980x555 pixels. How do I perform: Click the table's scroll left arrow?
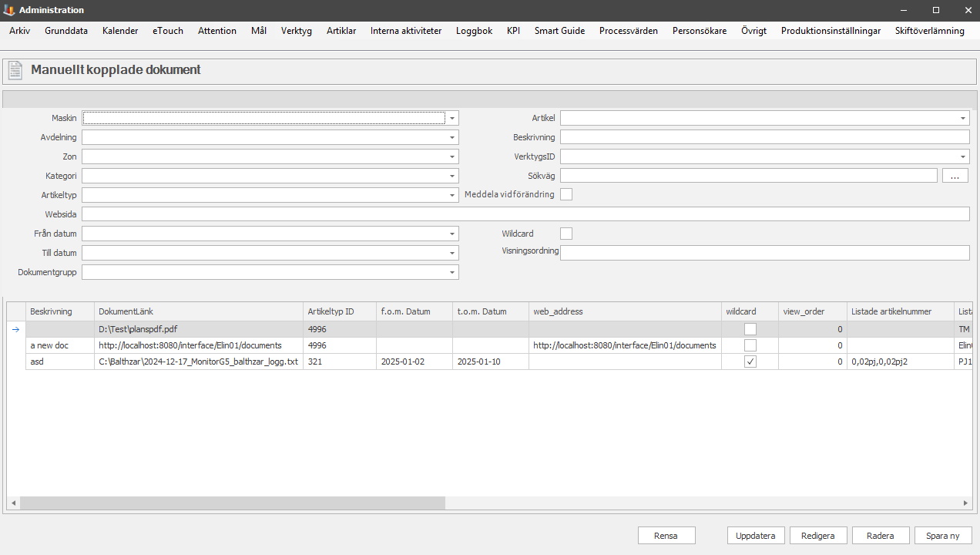[x=13, y=503]
